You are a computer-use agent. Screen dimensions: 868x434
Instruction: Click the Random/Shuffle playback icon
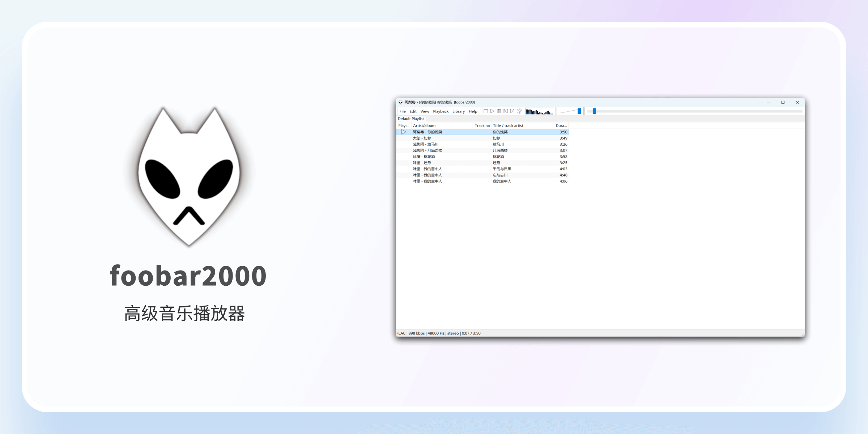pos(519,112)
